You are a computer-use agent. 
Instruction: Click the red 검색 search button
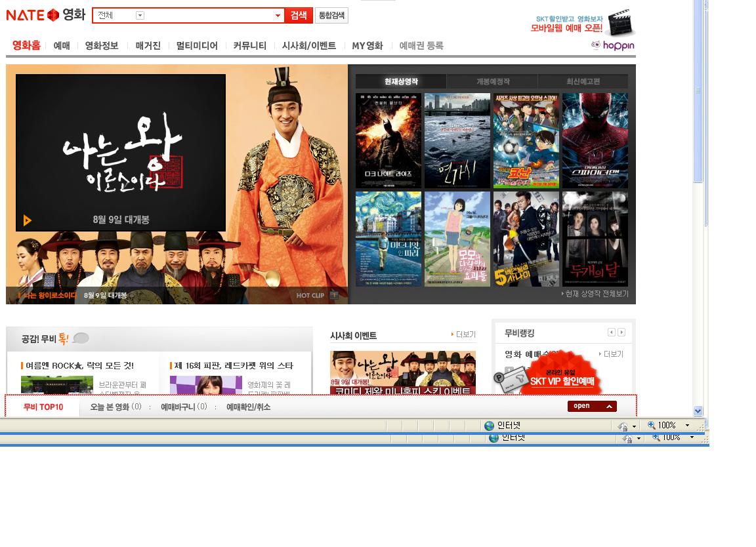299,15
